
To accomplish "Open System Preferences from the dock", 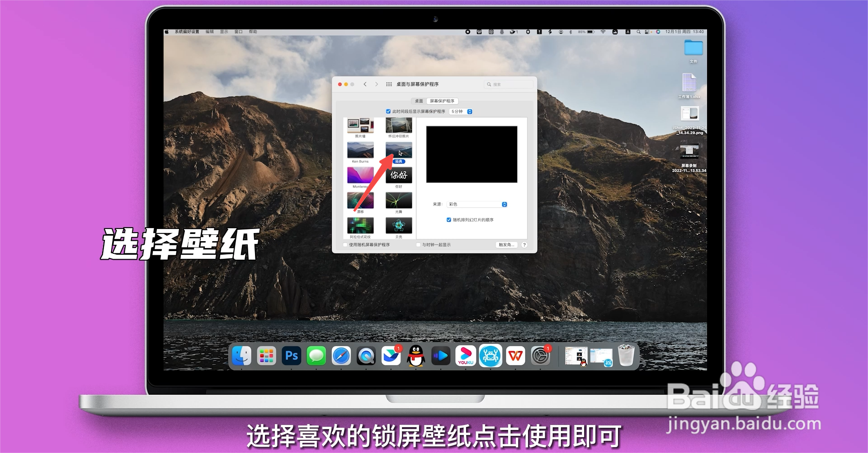I will [540, 356].
